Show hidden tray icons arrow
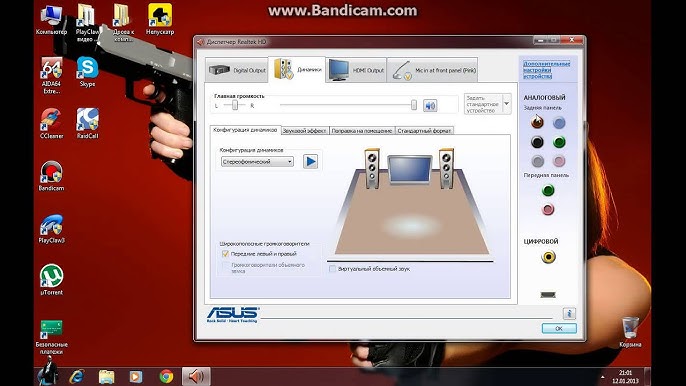686x386 pixels. click(603, 377)
